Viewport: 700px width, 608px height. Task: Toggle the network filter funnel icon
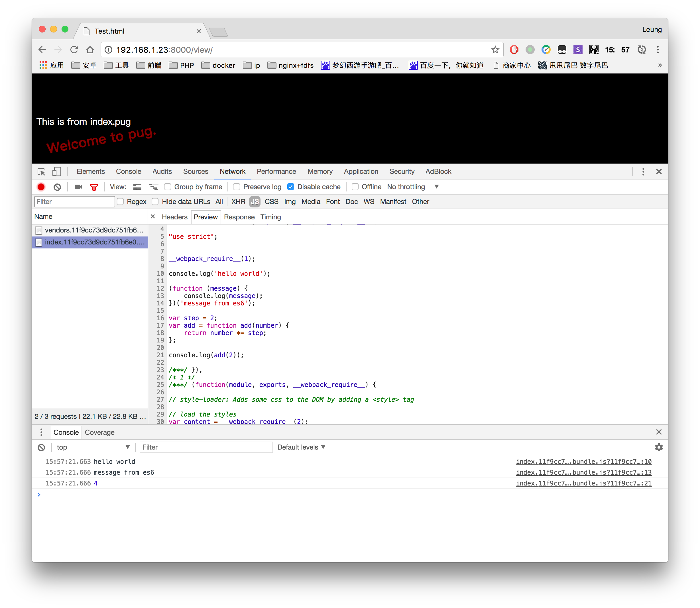tap(94, 187)
